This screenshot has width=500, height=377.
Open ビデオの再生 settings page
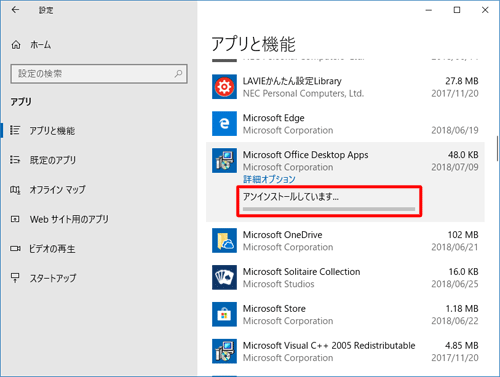[52, 249]
